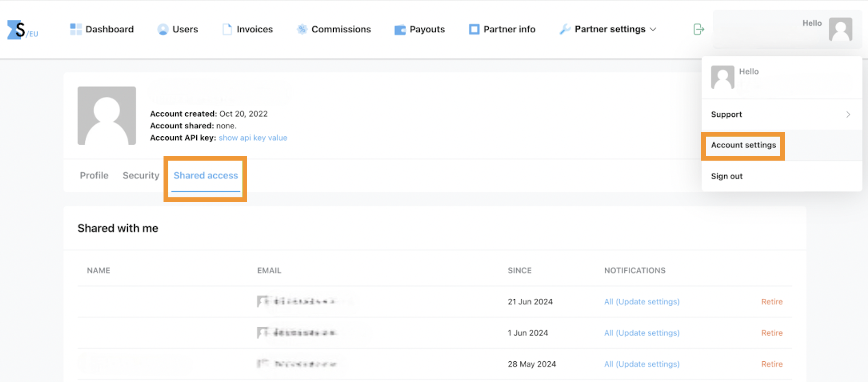Viewport: 868px width, 382px height.
Task: Click the Hello greeting in the header
Action: click(812, 23)
